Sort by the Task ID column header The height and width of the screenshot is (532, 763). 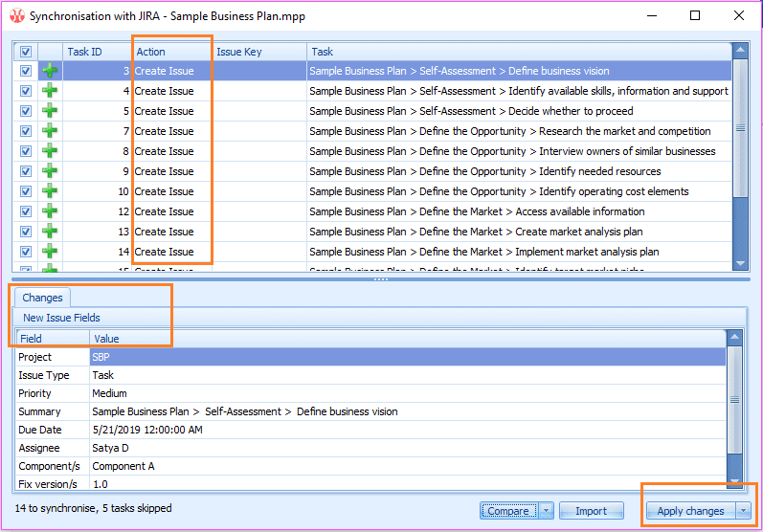click(98, 52)
